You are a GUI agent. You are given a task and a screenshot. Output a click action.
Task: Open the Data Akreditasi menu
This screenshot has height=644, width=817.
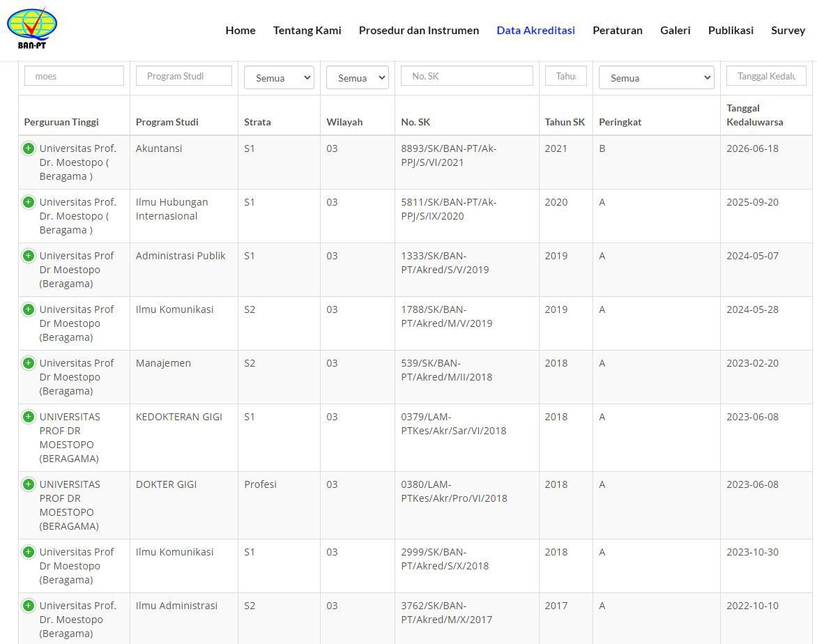click(535, 30)
